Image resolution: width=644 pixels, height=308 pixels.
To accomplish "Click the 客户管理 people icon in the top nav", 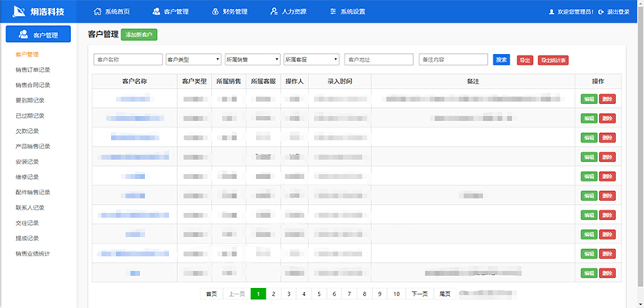I will point(156,11).
